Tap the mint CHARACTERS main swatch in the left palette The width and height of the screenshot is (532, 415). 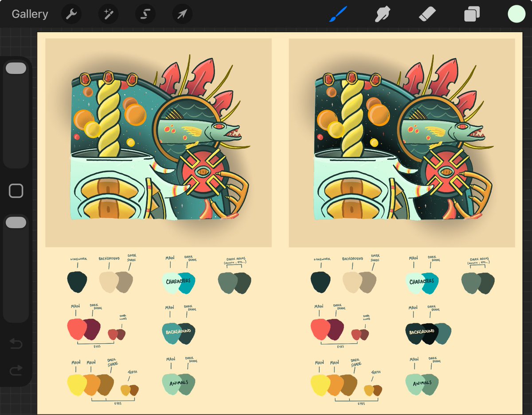171,283
